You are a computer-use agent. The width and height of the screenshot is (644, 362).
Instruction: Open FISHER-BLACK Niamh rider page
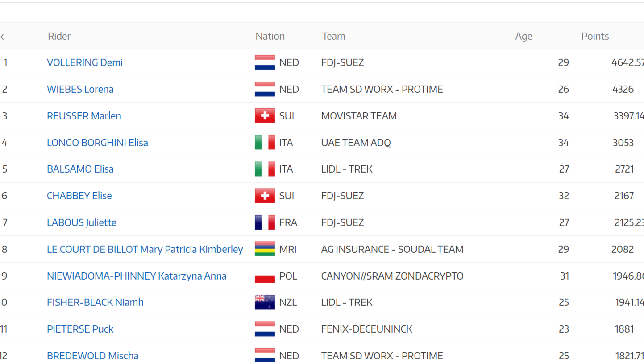point(95,302)
